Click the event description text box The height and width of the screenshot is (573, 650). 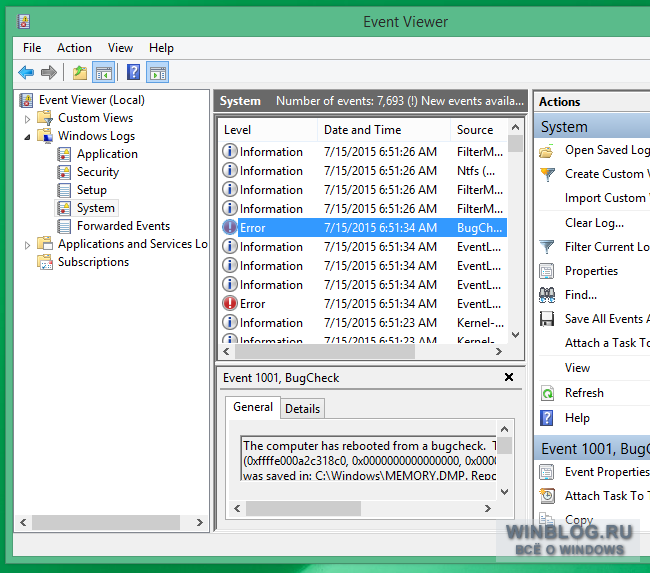point(368,458)
